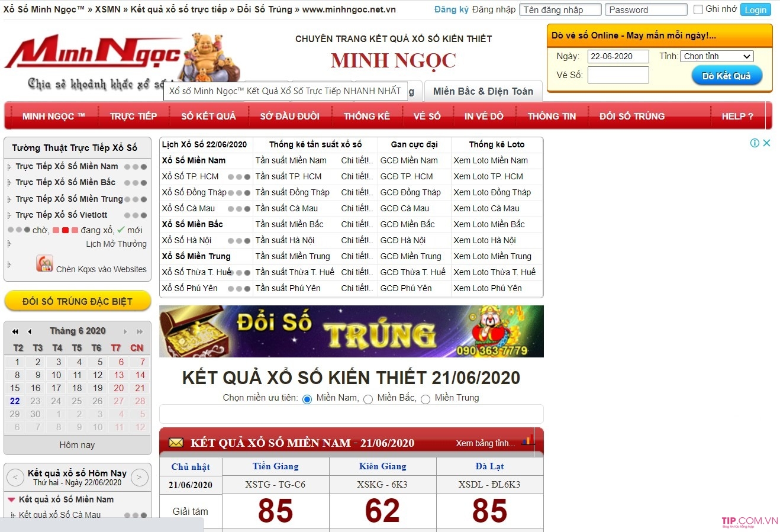Select date 22 in the calendar
The image size is (780, 532).
pos(15,401)
